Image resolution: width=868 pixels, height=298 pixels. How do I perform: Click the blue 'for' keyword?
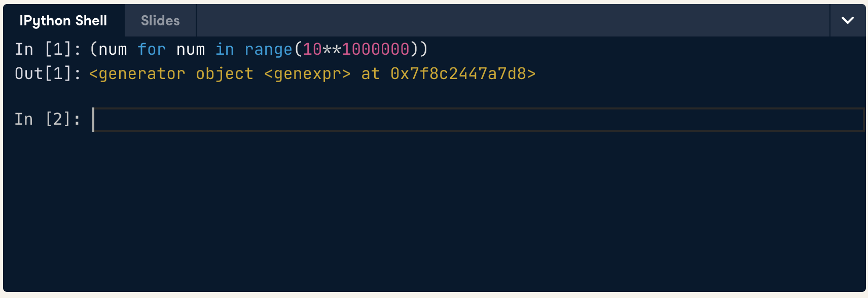pos(152,49)
